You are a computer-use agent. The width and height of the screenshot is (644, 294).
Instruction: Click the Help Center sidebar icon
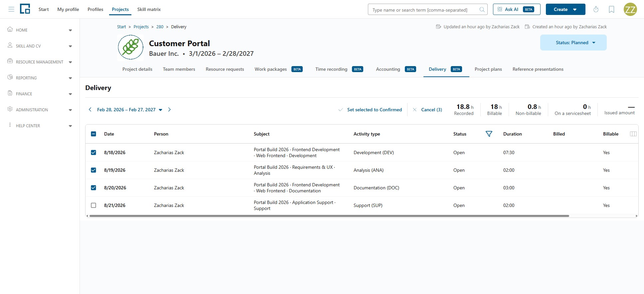tap(10, 125)
